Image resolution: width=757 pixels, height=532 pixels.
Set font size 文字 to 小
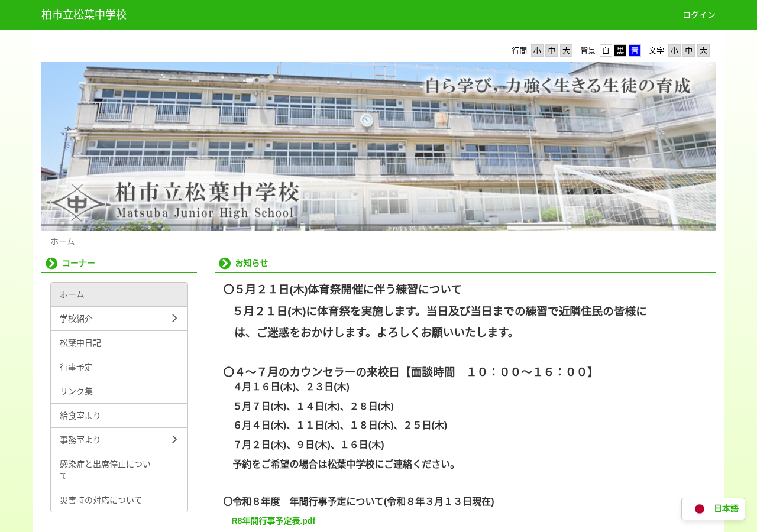(674, 51)
